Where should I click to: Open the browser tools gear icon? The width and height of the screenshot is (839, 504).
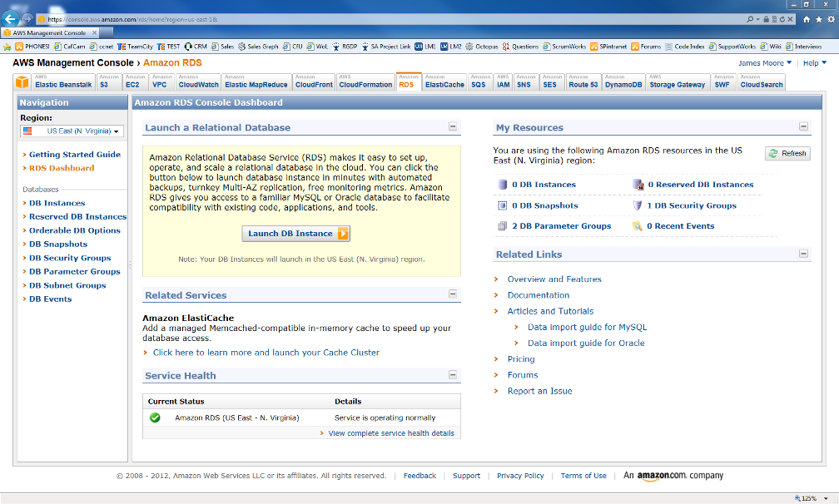pyautogui.click(x=831, y=19)
